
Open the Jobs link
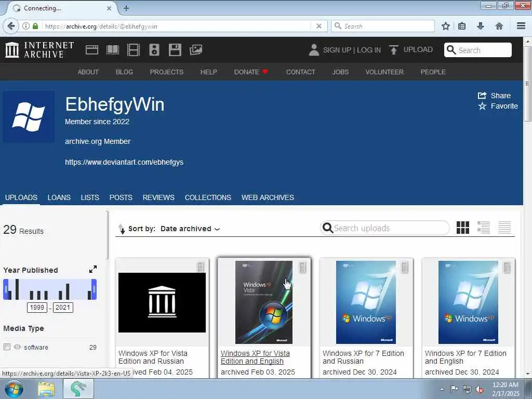[x=340, y=72]
